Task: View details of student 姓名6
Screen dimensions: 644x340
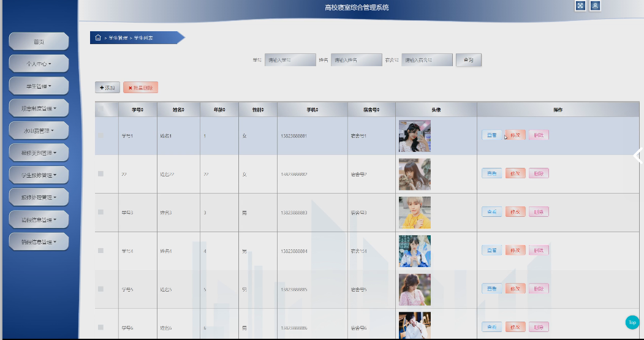Action: 491,327
